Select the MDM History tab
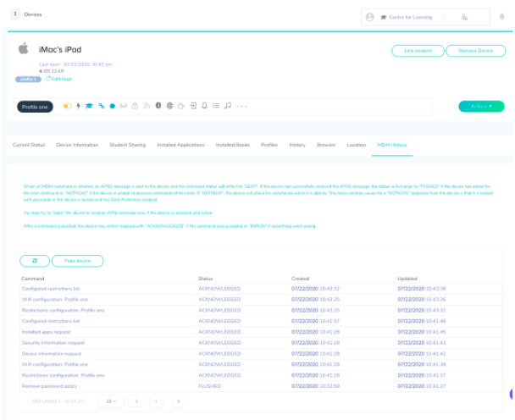515x420 pixels. point(392,145)
